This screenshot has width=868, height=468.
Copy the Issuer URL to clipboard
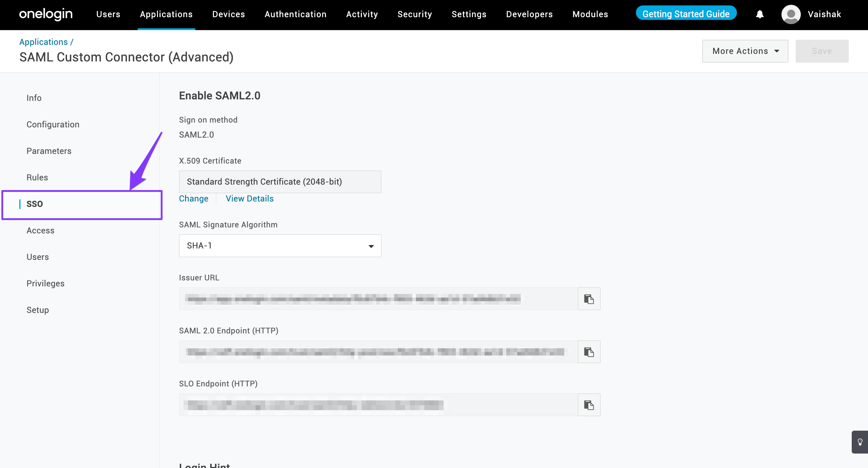point(589,299)
